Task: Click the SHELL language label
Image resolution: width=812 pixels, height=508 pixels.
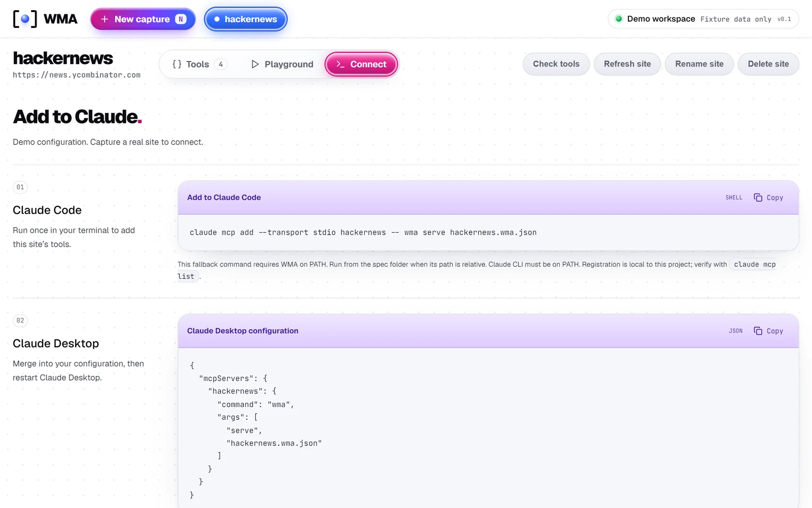Action: [x=734, y=198]
